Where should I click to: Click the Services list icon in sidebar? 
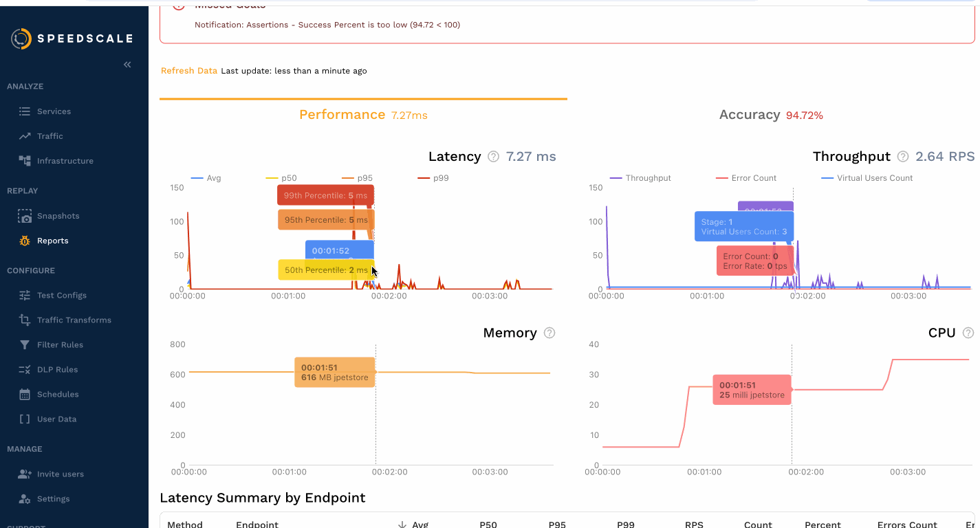(25, 111)
